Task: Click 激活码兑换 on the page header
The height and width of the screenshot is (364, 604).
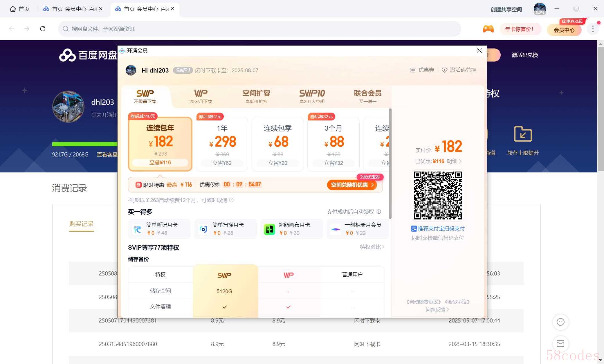Action: (525, 55)
